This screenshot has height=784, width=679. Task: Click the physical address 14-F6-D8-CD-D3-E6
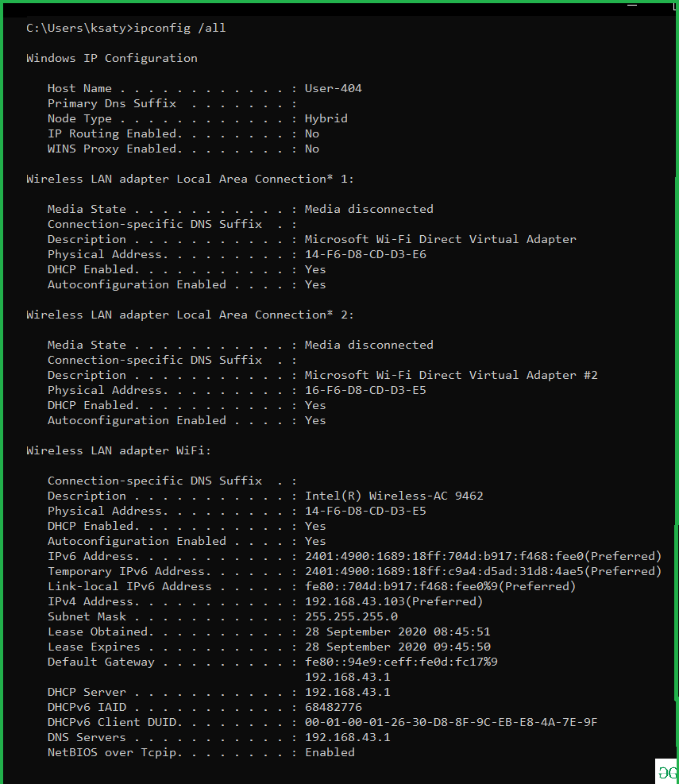pos(365,254)
